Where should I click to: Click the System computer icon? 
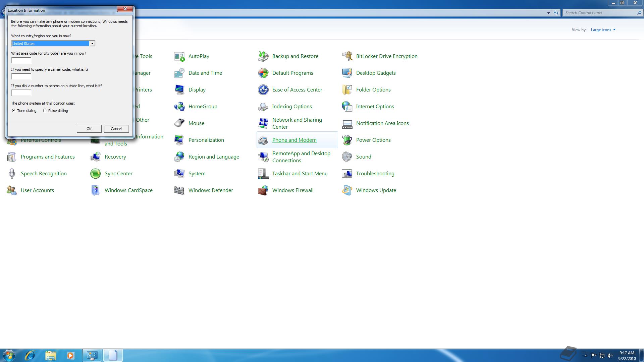(179, 174)
